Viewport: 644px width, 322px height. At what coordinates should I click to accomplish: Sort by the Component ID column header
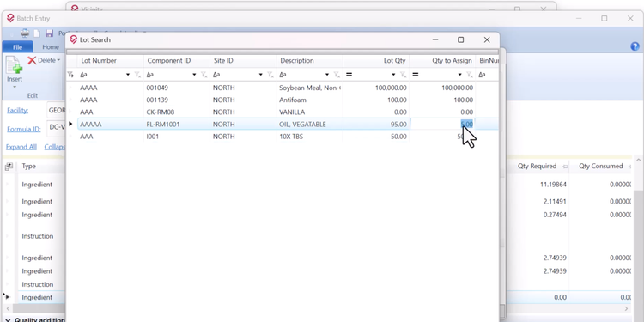click(x=177, y=61)
